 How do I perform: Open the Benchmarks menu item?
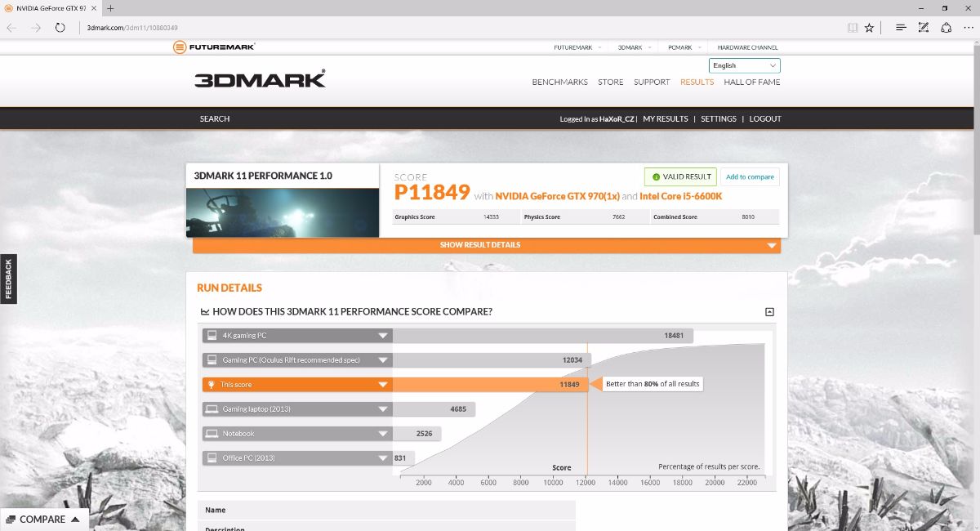pyautogui.click(x=559, y=83)
